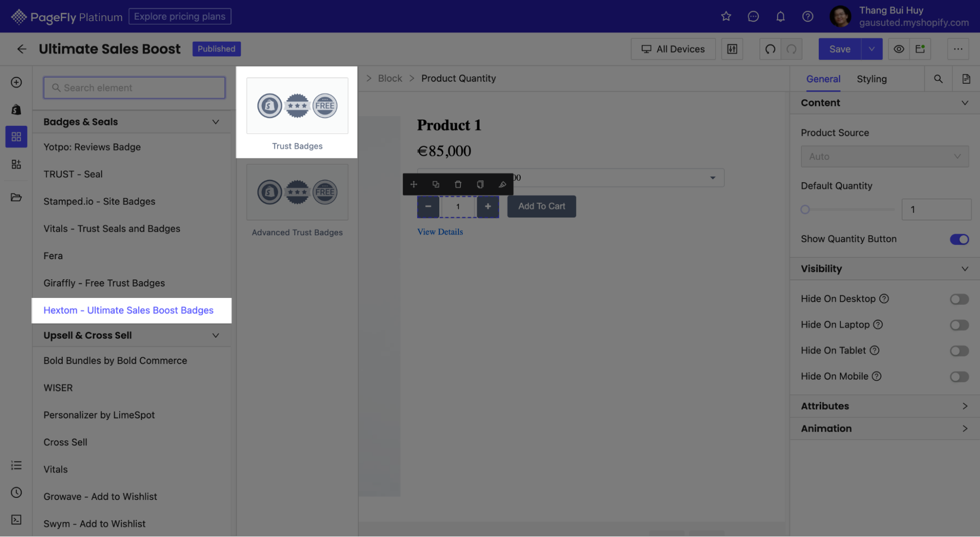The height and width of the screenshot is (537, 980).
Task: Search settings with the inspector magnifier icon
Action: (938, 79)
